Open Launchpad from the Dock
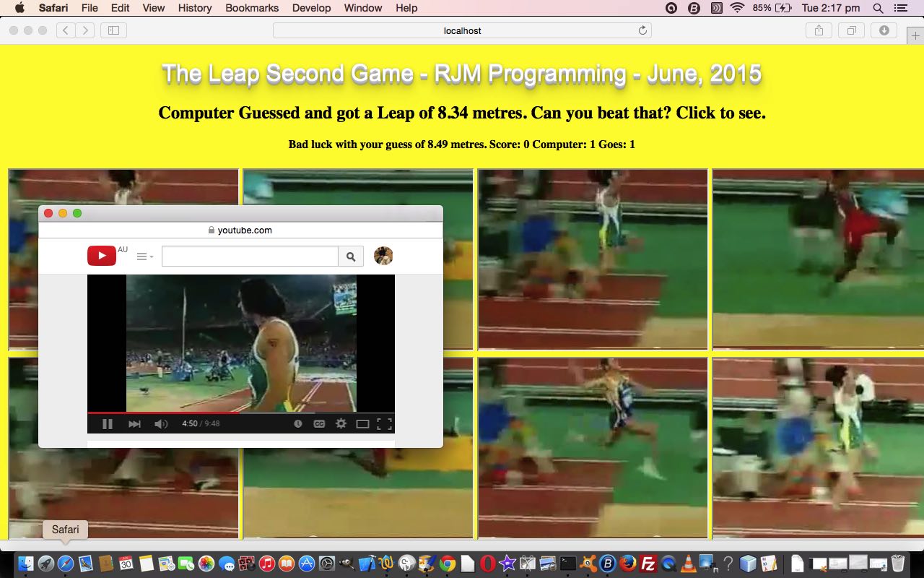The image size is (924, 578). [x=46, y=564]
